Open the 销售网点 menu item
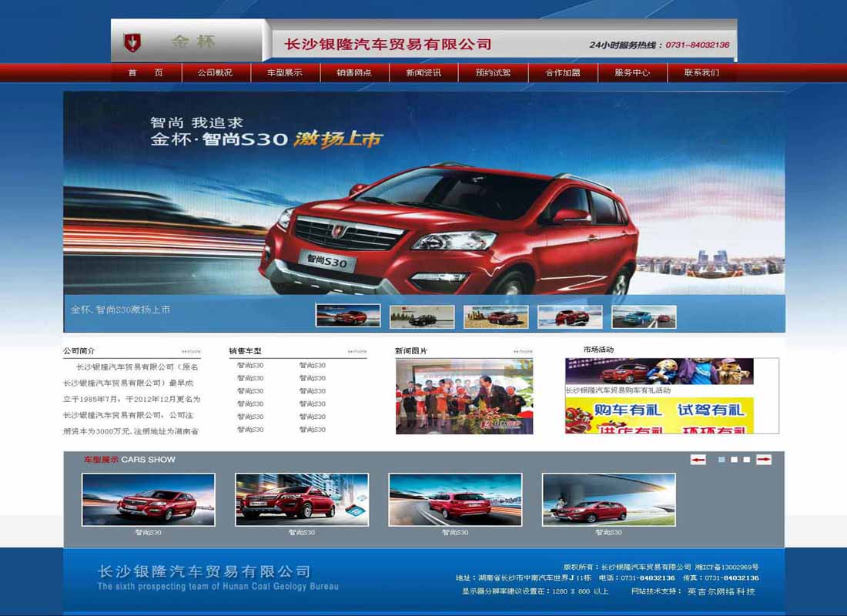This screenshot has height=616, width=847. (354, 72)
